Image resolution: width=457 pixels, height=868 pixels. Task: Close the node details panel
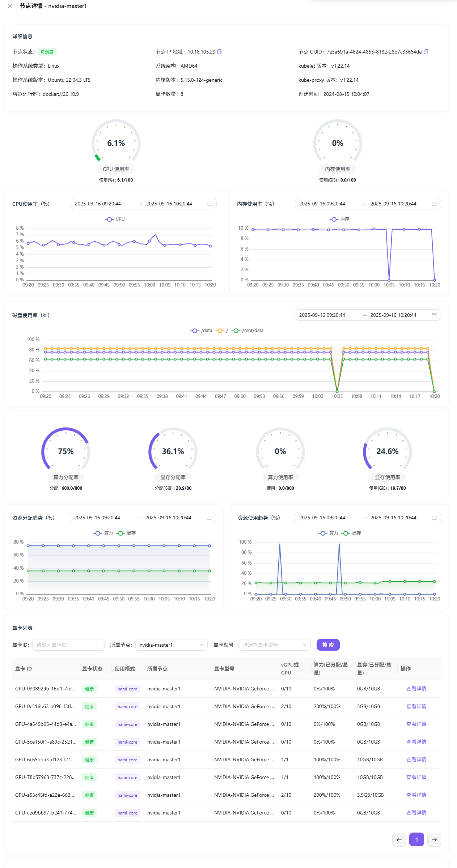tap(10, 6)
